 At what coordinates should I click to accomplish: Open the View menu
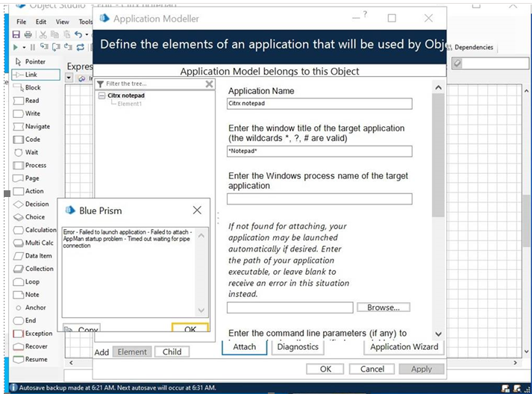click(x=63, y=22)
